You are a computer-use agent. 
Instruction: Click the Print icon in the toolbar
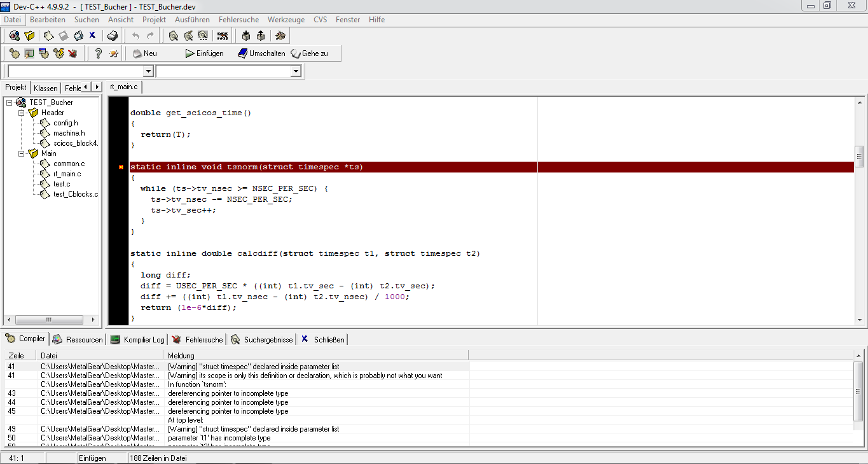coord(113,36)
